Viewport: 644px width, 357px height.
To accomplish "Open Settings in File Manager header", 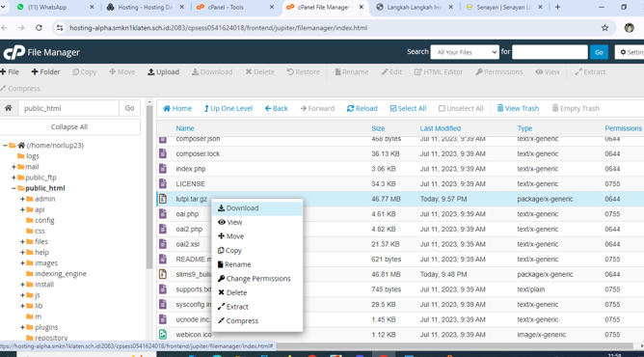I will [x=631, y=52].
